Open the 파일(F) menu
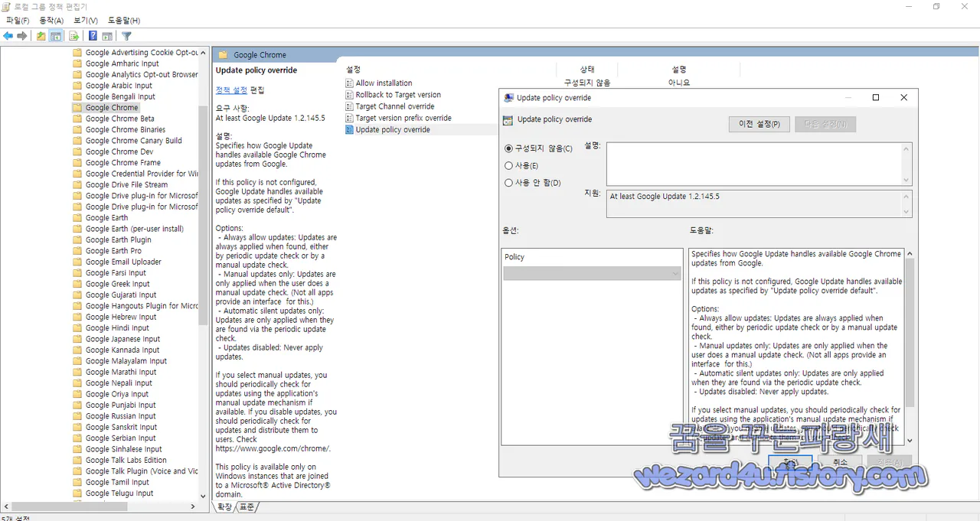This screenshot has height=521, width=980. 18,21
